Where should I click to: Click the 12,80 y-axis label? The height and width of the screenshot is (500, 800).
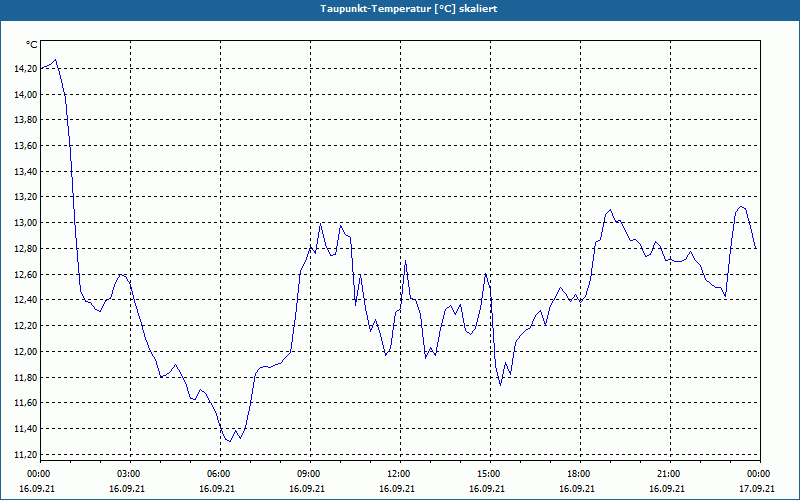26,249
